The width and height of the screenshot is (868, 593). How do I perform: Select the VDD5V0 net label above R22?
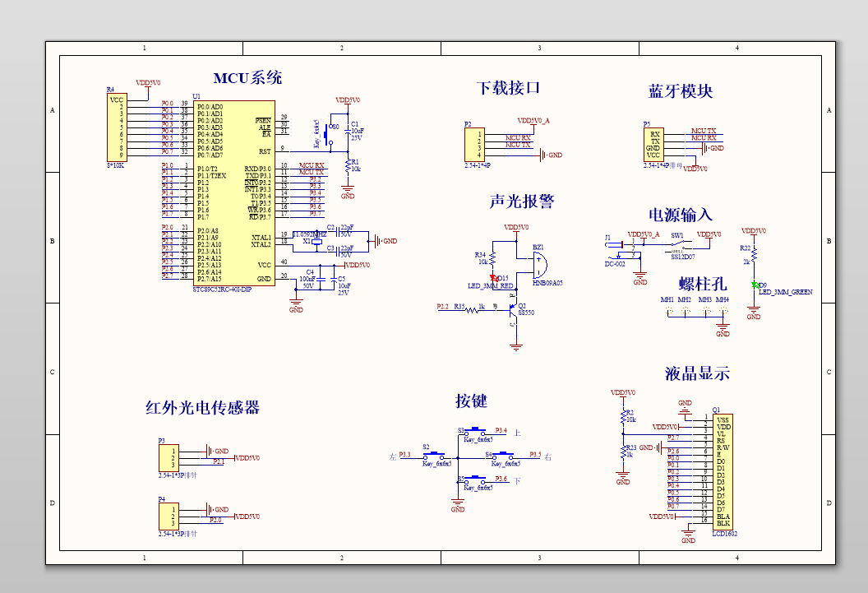(x=752, y=232)
